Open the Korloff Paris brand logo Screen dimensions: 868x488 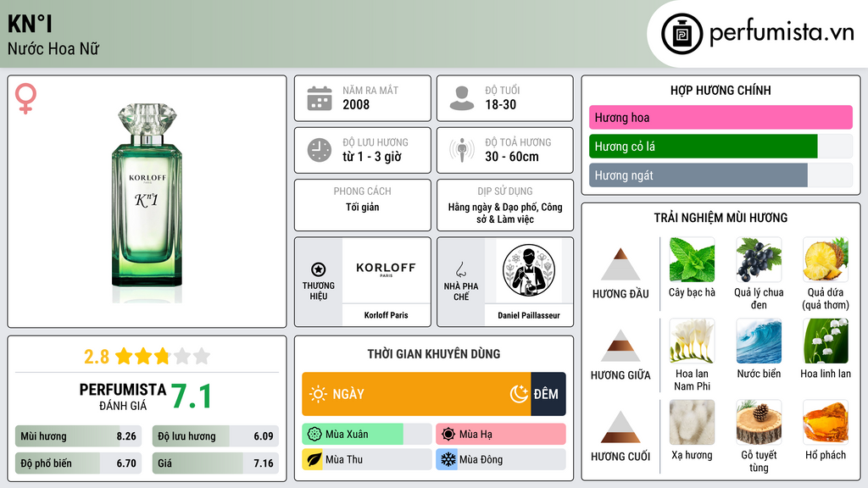click(386, 270)
